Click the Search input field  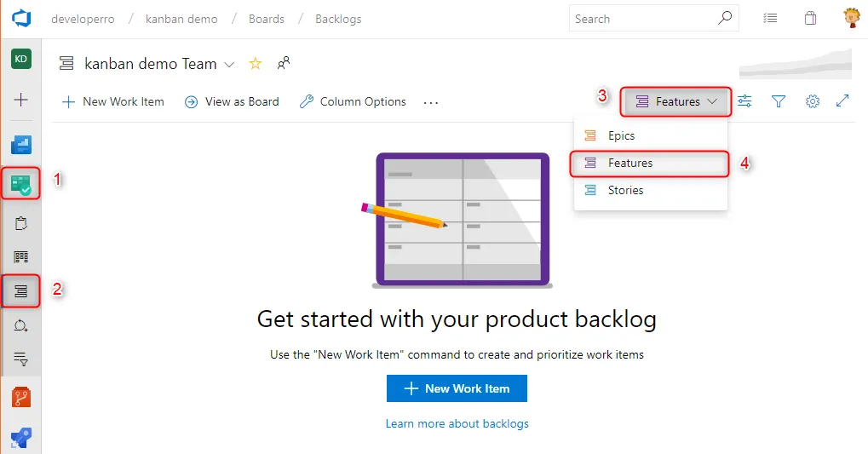pos(642,19)
